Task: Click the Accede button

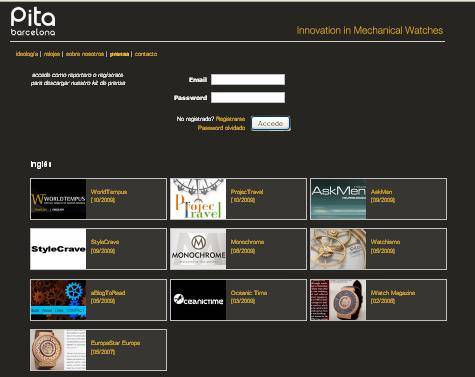Action: tap(270, 123)
